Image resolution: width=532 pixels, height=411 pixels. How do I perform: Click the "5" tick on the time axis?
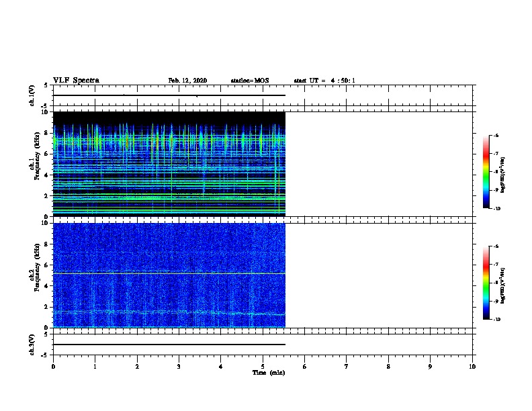pos(263,367)
